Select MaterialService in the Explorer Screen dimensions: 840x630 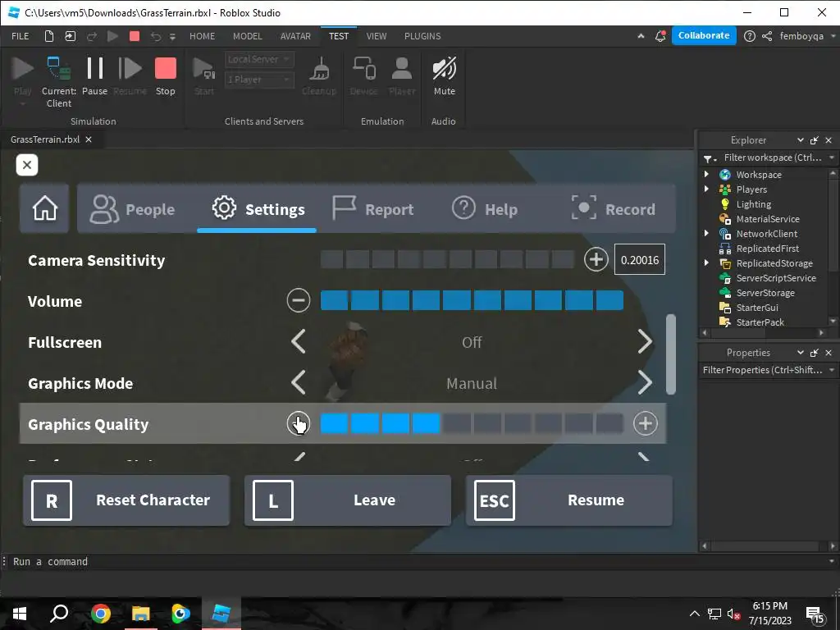point(768,219)
